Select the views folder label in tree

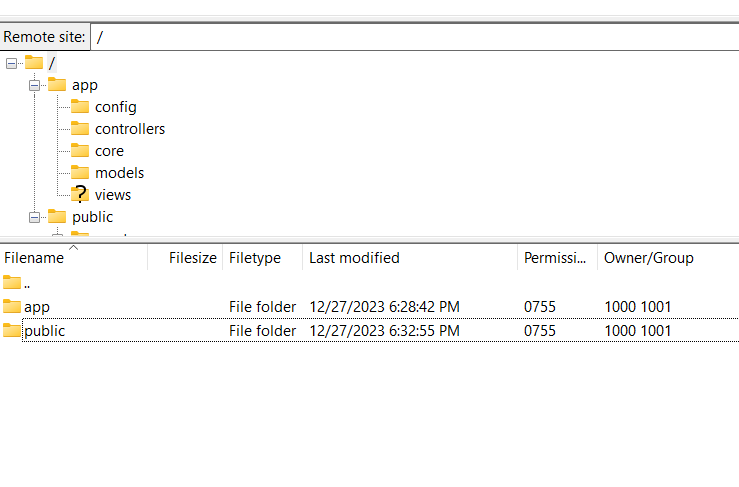pyautogui.click(x=113, y=195)
